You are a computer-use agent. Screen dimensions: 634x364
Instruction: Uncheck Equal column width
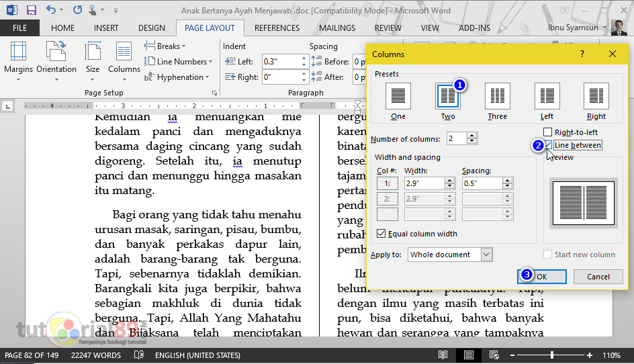click(381, 233)
